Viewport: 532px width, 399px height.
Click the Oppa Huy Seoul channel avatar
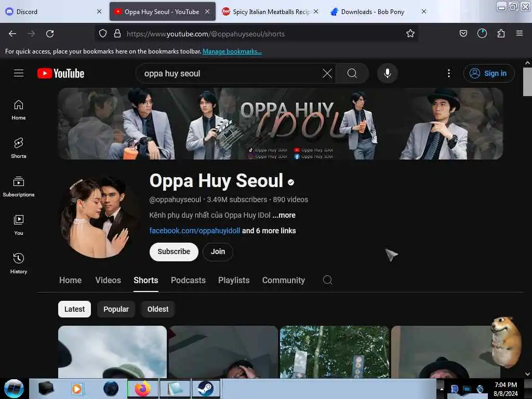99,218
